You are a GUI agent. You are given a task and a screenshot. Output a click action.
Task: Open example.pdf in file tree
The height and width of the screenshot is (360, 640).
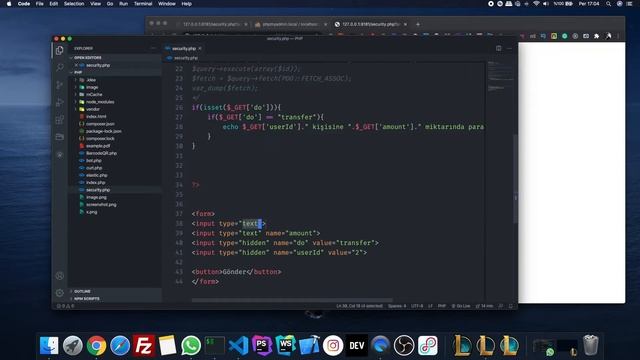pyautogui.click(x=98, y=146)
